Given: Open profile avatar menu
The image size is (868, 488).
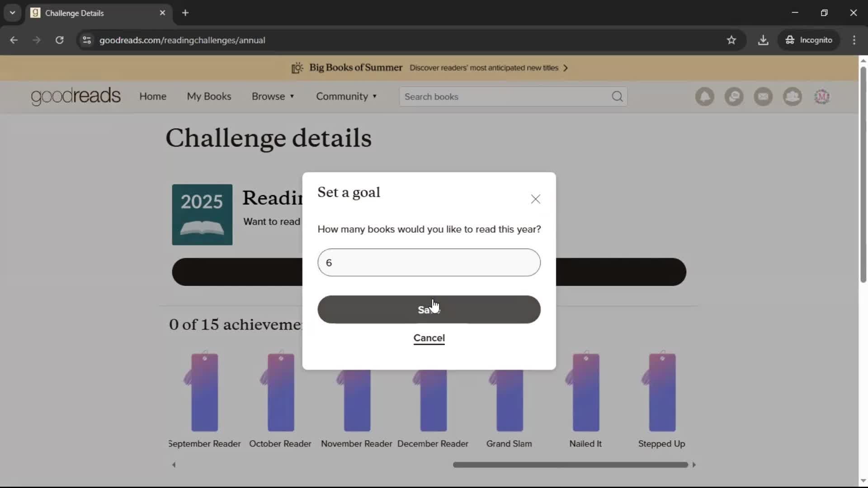Looking at the screenshot, I should (822, 97).
